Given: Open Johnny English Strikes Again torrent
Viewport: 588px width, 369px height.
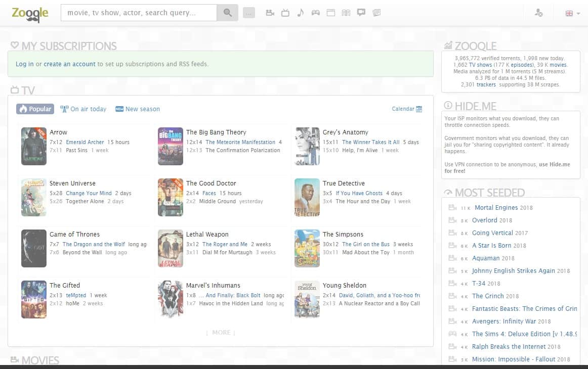Looking at the screenshot, I should (521, 271).
